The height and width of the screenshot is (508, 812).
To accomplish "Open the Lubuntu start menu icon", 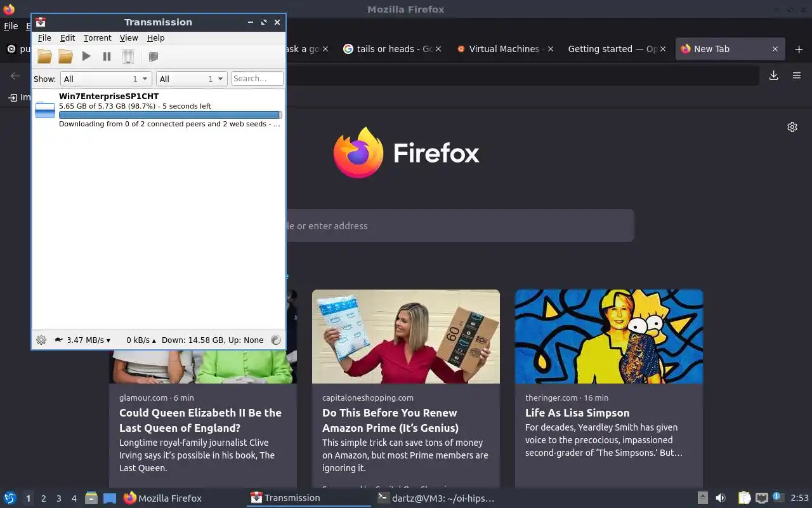I will click(10, 498).
